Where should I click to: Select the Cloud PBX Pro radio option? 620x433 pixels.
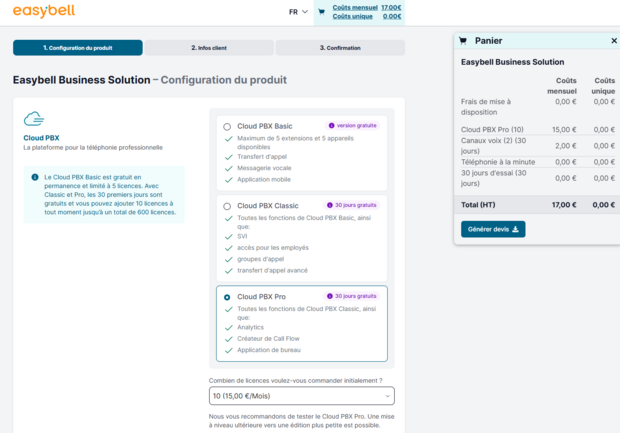pos(227,297)
